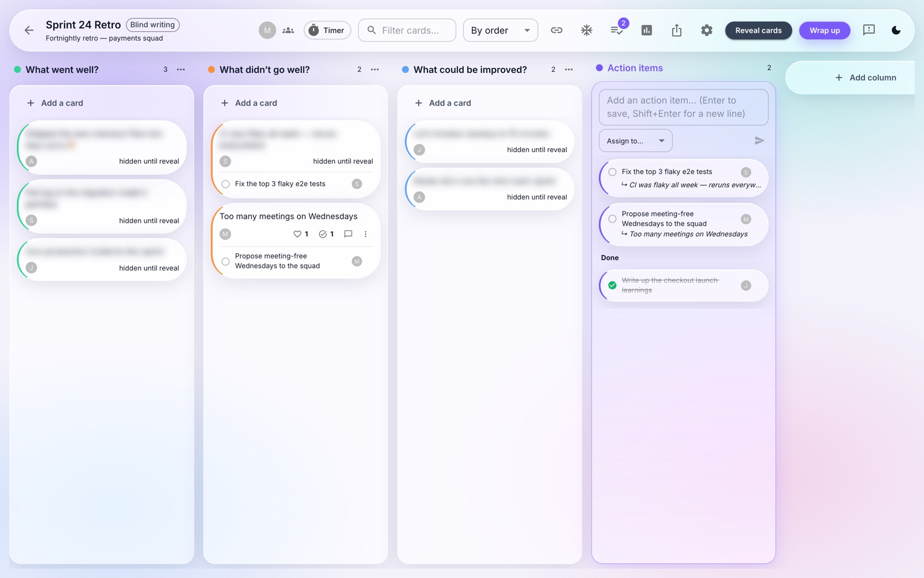The height and width of the screenshot is (578, 924).
Task: Open the feedback message icon
Action: pyautogui.click(x=869, y=31)
